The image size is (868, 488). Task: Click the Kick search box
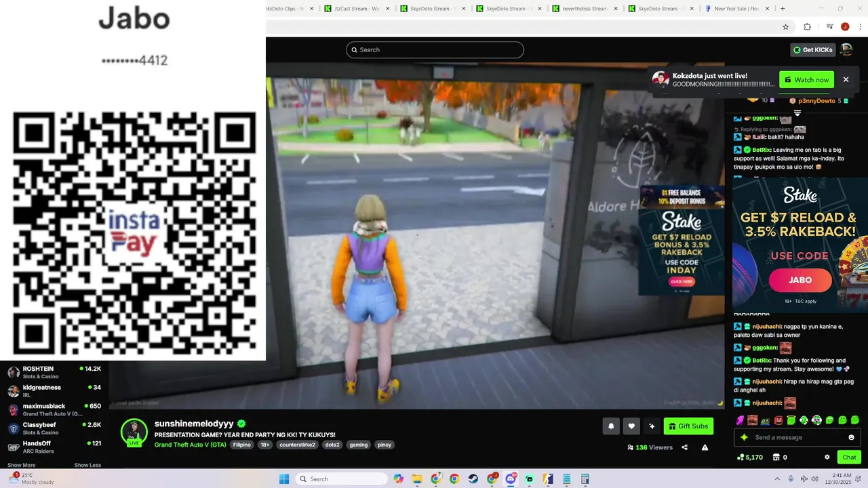pos(435,49)
